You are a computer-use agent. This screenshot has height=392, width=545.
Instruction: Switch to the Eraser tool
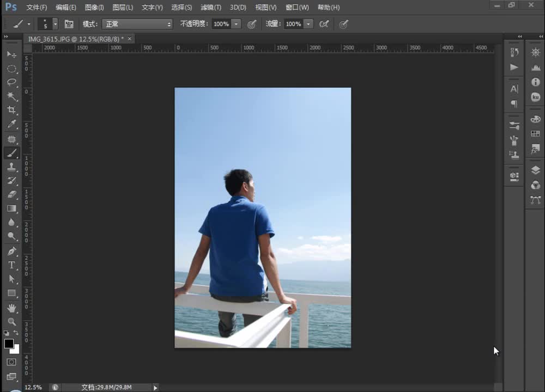[11, 194]
